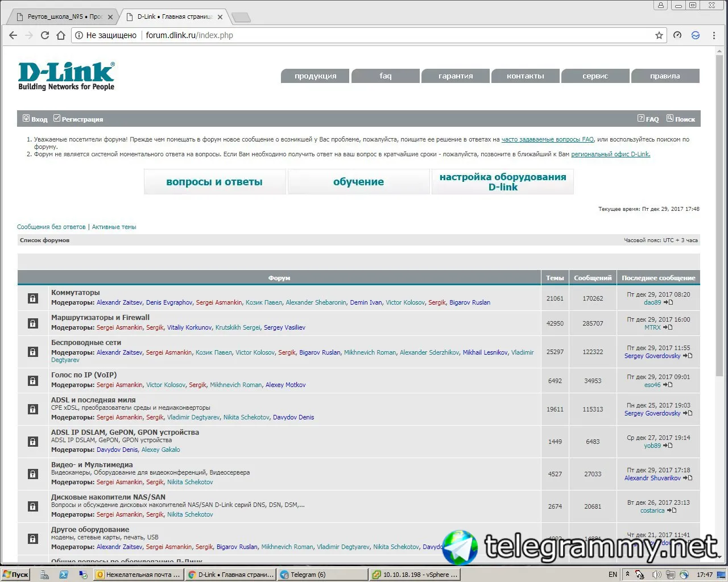This screenshot has width=728, height=582.
Task: Click the обучение button
Action: [358, 182]
